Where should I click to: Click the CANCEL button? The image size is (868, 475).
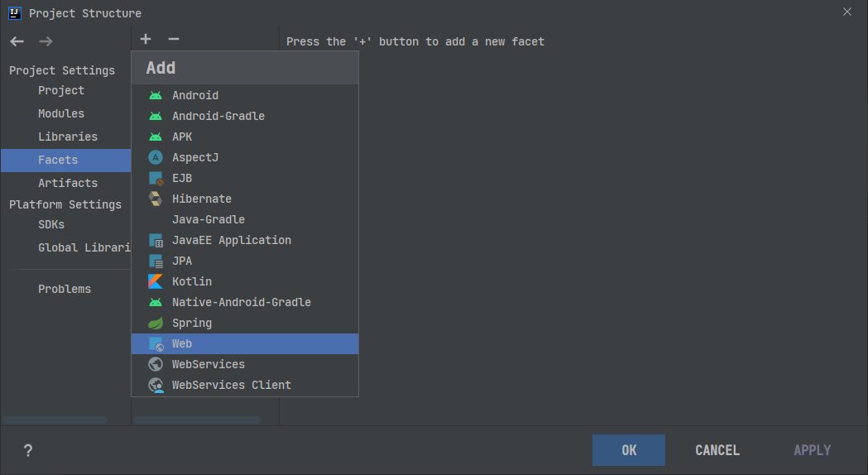(717, 450)
